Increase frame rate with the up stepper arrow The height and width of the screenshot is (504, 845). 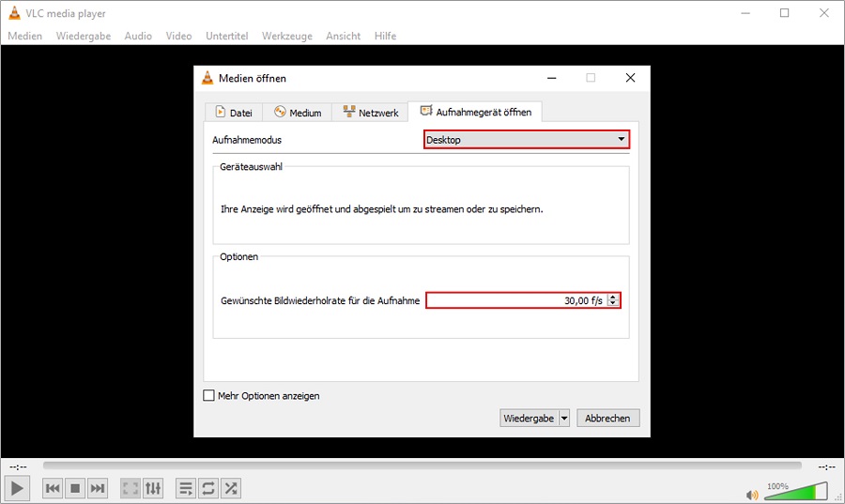(x=613, y=298)
